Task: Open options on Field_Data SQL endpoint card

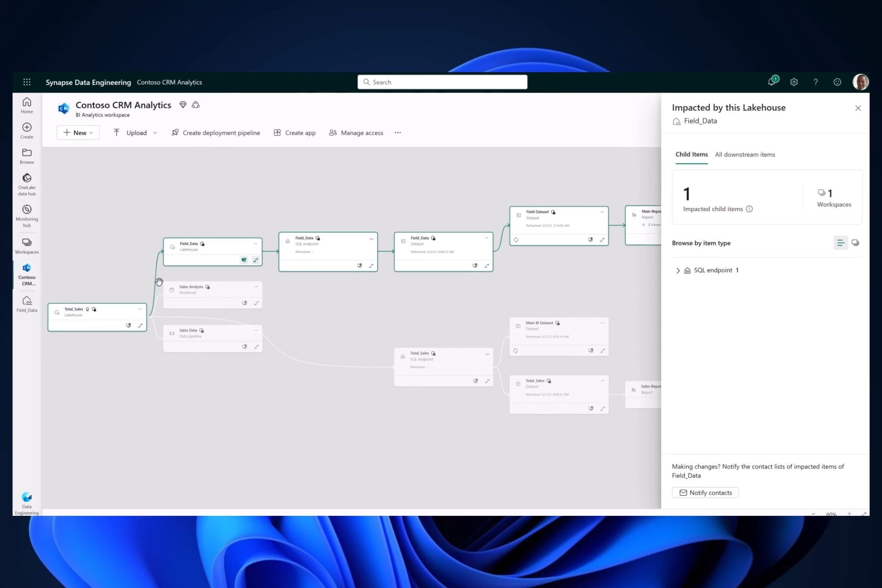Action: [x=371, y=238]
